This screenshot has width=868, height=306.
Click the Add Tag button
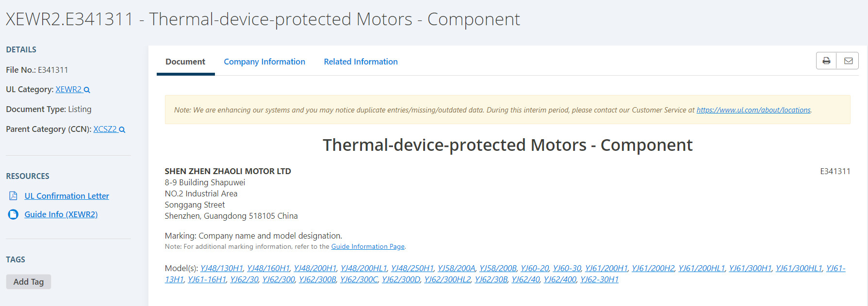[x=29, y=282]
